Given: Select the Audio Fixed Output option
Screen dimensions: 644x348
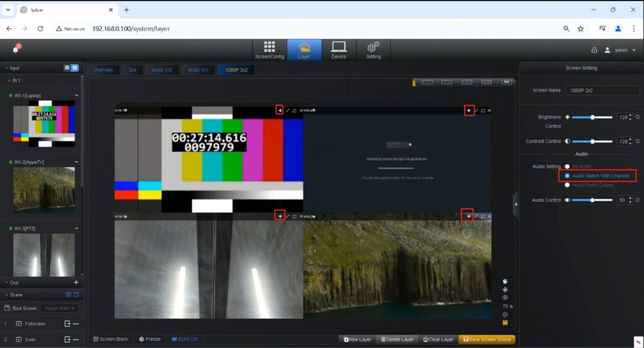Looking at the screenshot, I should [567, 184].
